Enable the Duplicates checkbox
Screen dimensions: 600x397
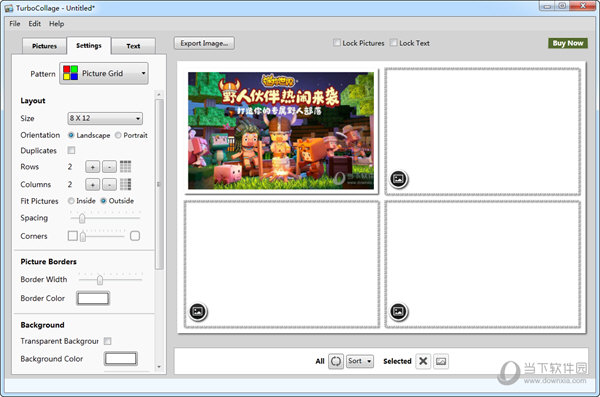[x=71, y=150]
